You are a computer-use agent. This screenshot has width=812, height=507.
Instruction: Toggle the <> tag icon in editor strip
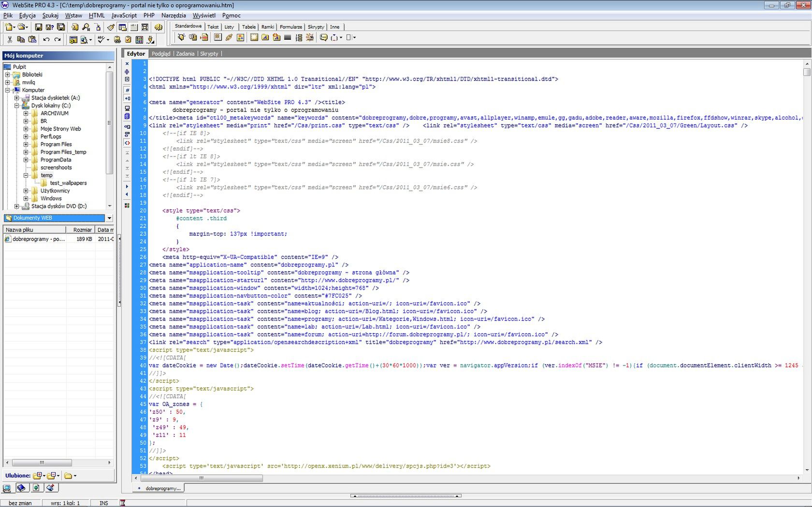[127, 143]
